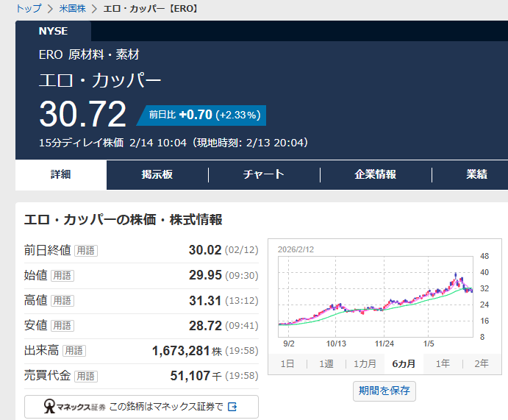Click 用語 badge next to 前日終値

click(x=85, y=251)
